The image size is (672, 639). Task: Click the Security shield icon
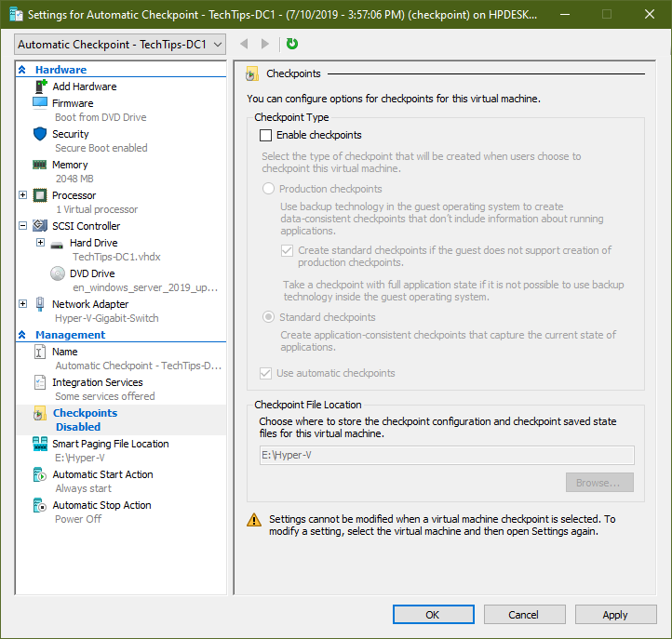(x=40, y=134)
